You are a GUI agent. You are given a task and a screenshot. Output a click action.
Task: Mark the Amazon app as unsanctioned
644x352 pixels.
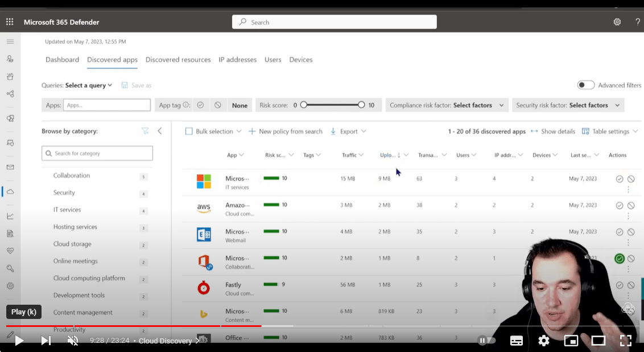[631, 205]
